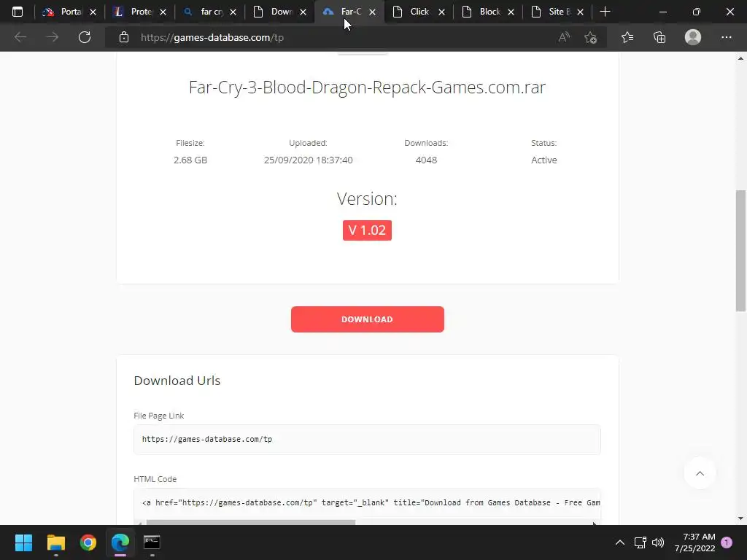Open Microsoft Edge from taskbar
747x560 pixels.
click(x=120, y=542)
